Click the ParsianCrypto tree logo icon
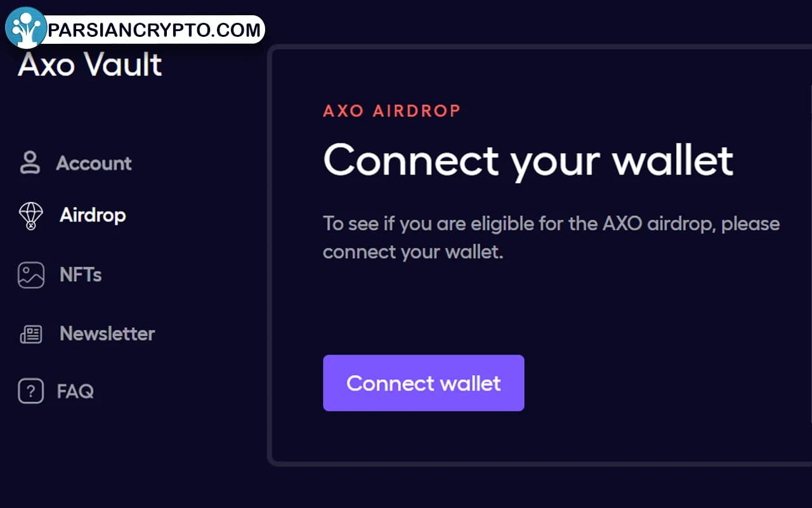The image size is (812, 508). [x=26, y=28]
